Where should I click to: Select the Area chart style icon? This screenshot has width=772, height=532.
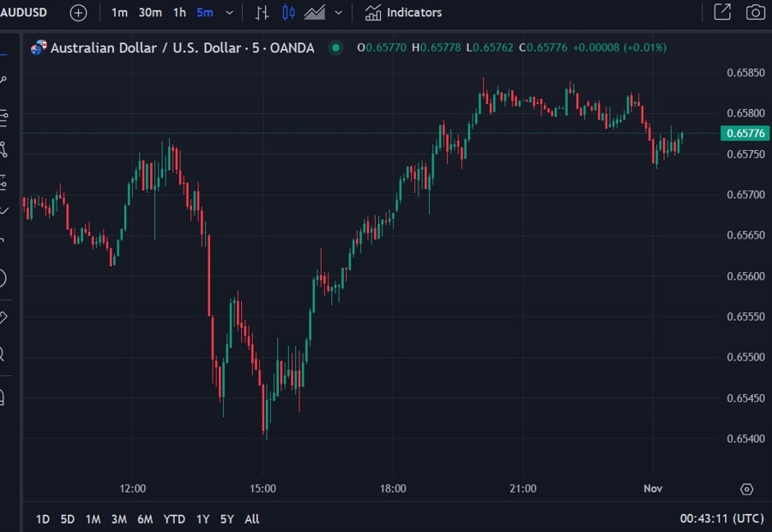point(315,13)
